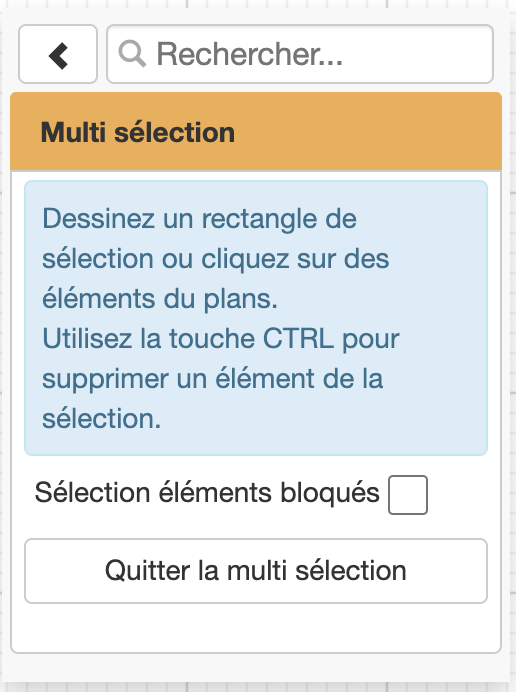Click the Utilisez la touche CTRL sentence
This screenshot has height=692, width=516.
click(221, 379)
